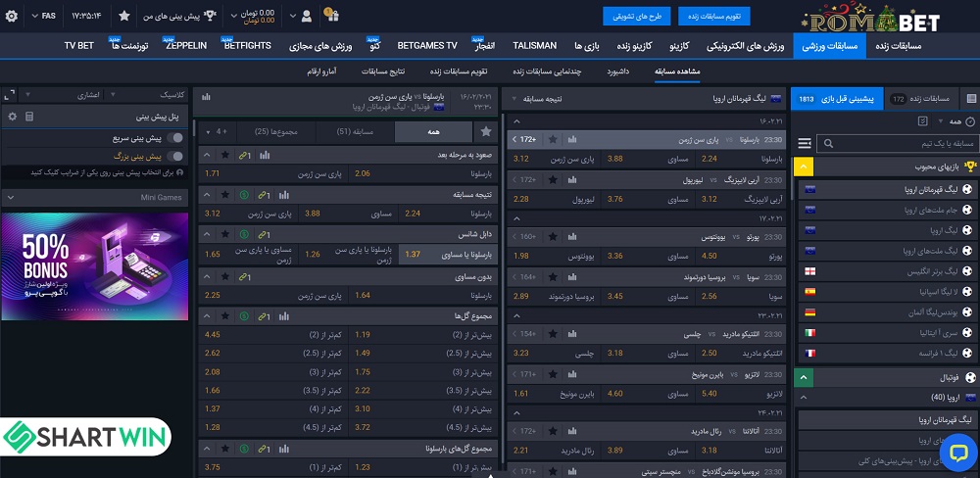Click the checklist filter icon in sidebar

[923, 121]
